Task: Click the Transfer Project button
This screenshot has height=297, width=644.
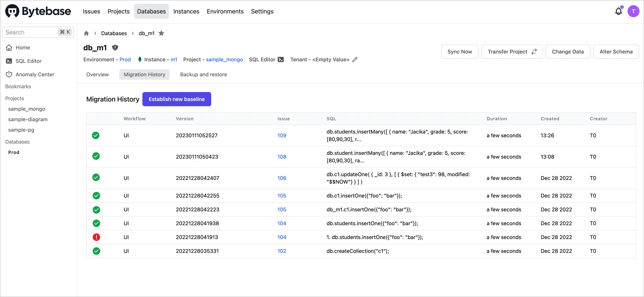Action: coord(511,52)
